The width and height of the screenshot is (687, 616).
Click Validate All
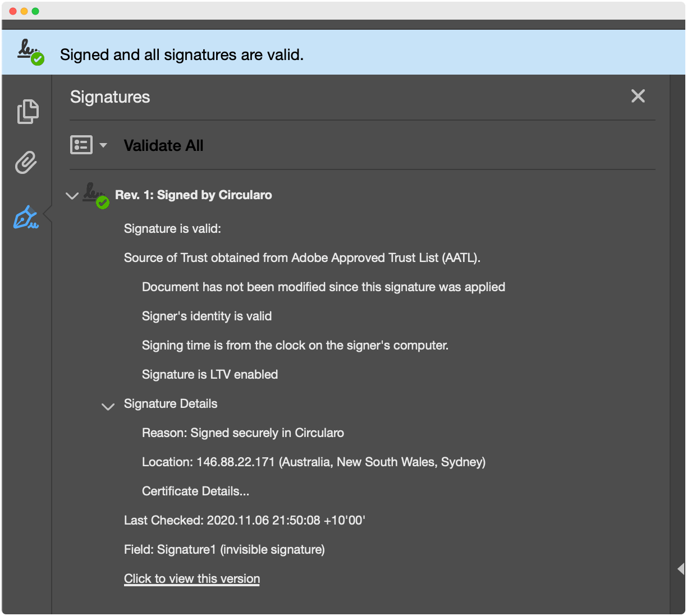point(163,146)
